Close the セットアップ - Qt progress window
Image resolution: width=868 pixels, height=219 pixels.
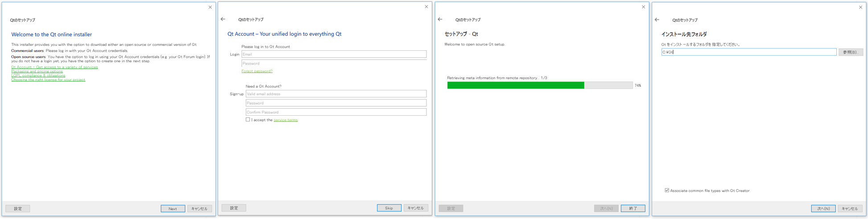(x=643, y=7)
